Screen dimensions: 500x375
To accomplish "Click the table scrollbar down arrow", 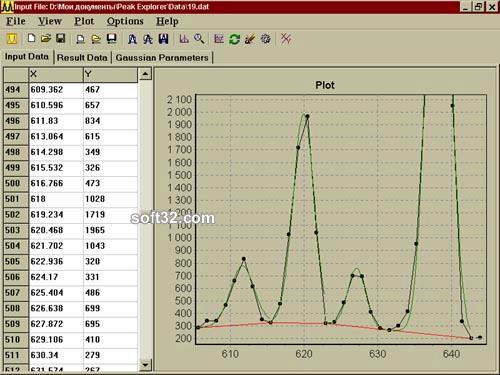I will click(145, 365).
